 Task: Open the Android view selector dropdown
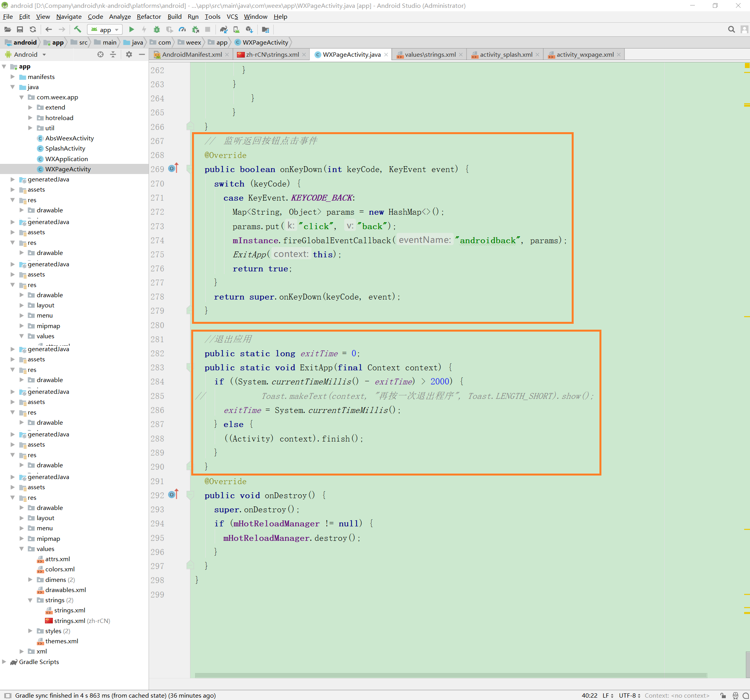tap(44, 54)
